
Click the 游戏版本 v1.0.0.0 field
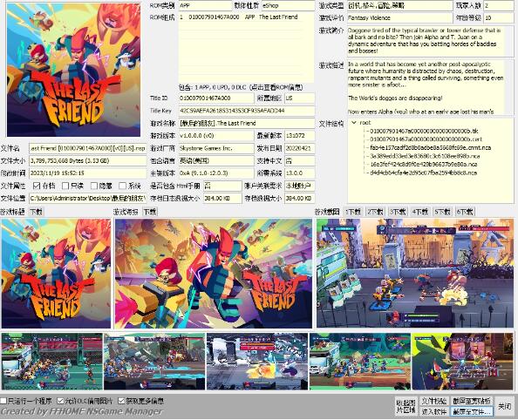pos(216,136)
